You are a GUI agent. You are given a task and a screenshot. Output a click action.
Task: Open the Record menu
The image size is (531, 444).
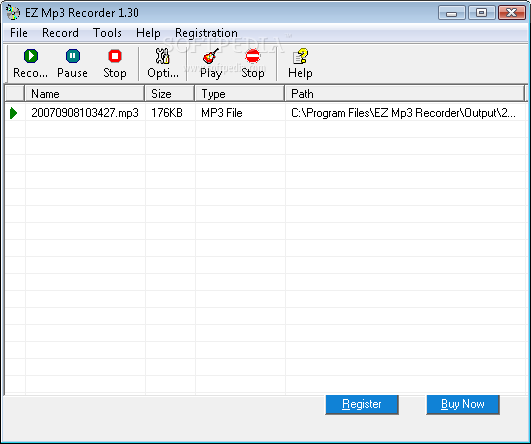point(60,33)
